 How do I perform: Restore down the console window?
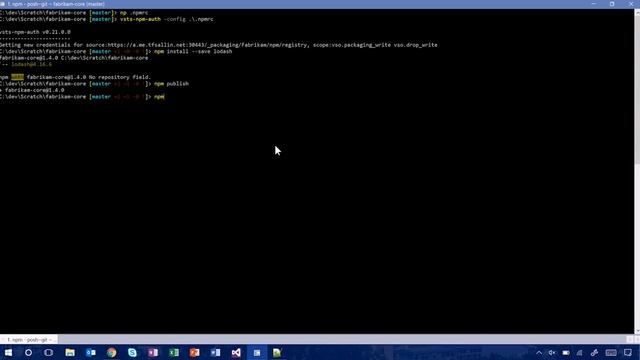(x=612, y=4)
